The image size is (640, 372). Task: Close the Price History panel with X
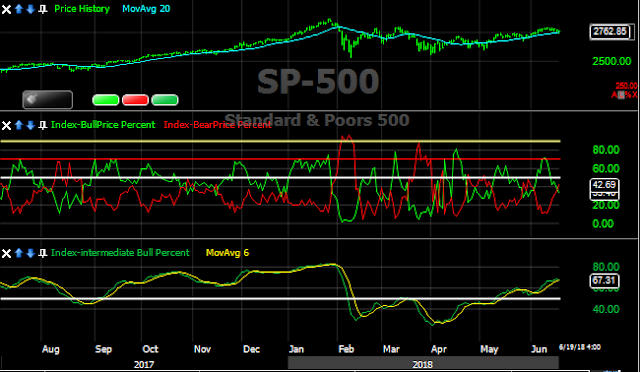(6, 9)
